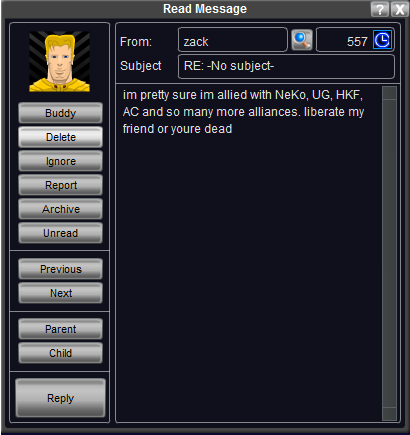Image resolution: width=410 pixels, height=435 pixels.
Task: Open the Child message
Action: pos(60,353)
